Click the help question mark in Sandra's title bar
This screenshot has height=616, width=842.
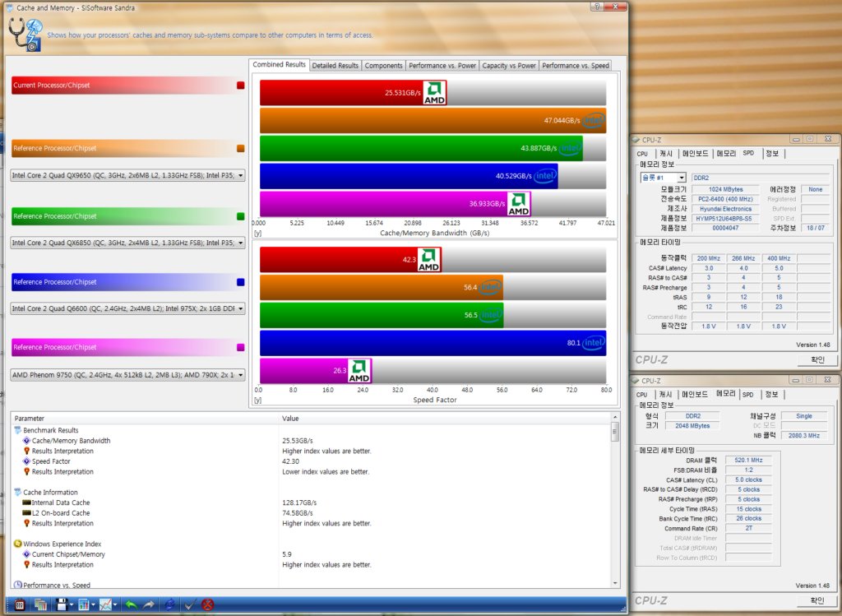pyautogui.click(x=596, y=7)
